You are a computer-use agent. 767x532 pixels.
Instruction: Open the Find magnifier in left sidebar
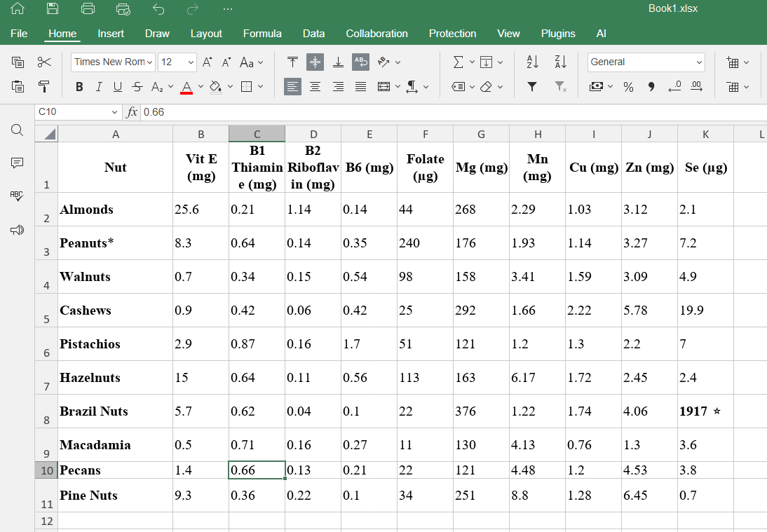coord(18,130)
